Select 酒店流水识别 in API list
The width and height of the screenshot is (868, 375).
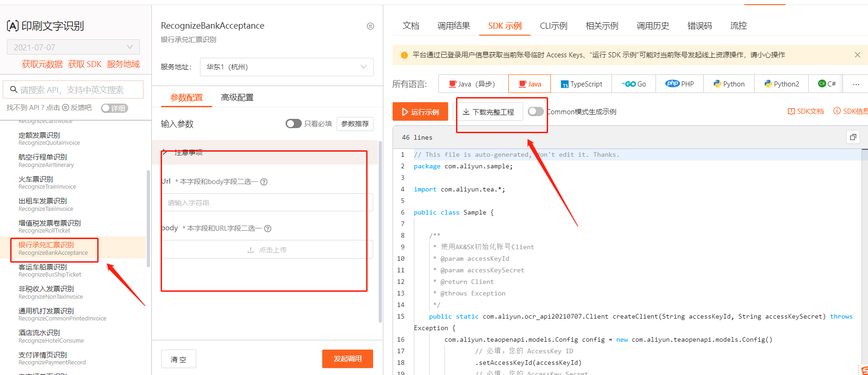point(51,336)
